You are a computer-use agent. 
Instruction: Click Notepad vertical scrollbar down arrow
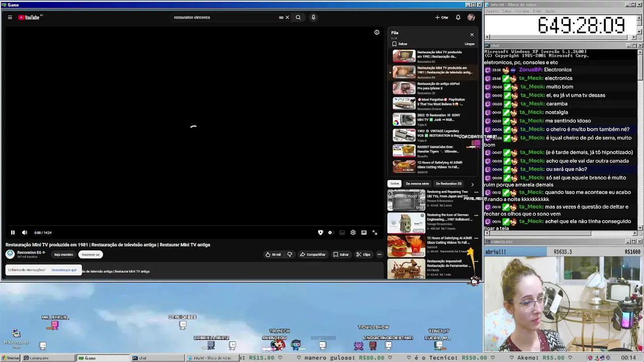click(639, 32)
